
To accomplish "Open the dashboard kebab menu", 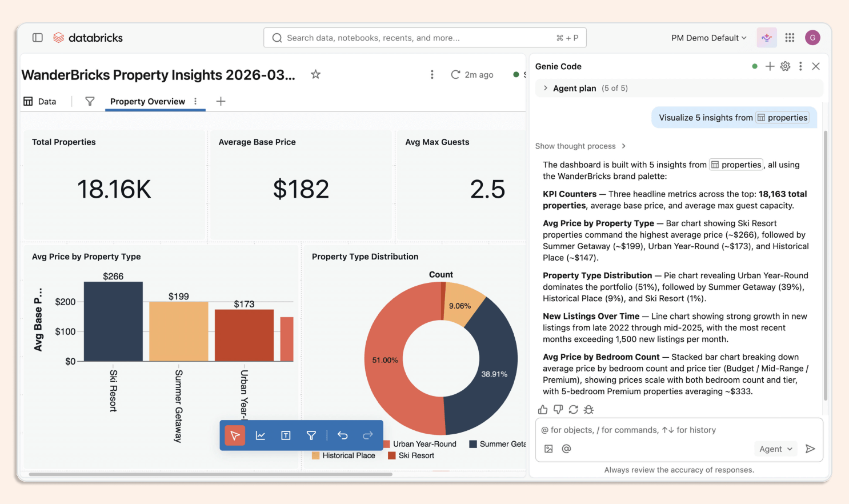I will pos(432,74).
